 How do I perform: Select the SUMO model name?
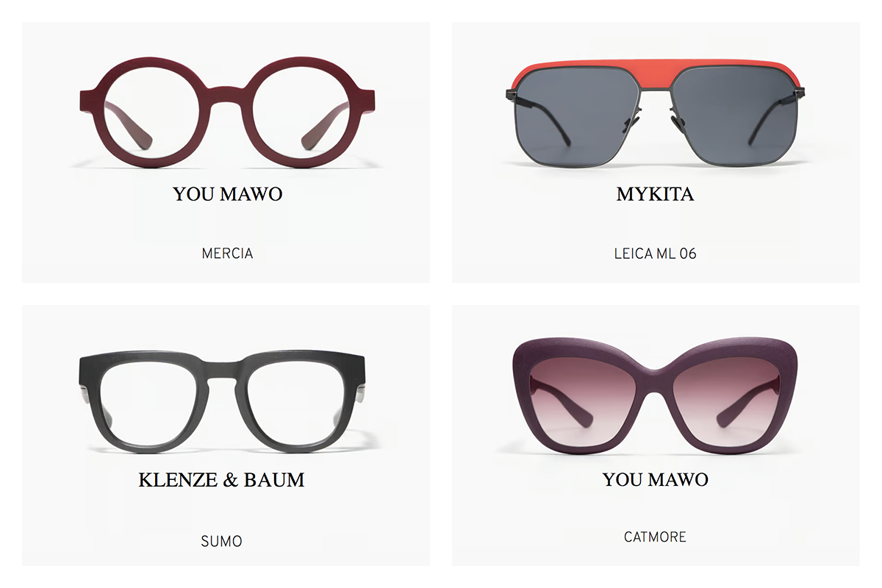pos(221,542)
